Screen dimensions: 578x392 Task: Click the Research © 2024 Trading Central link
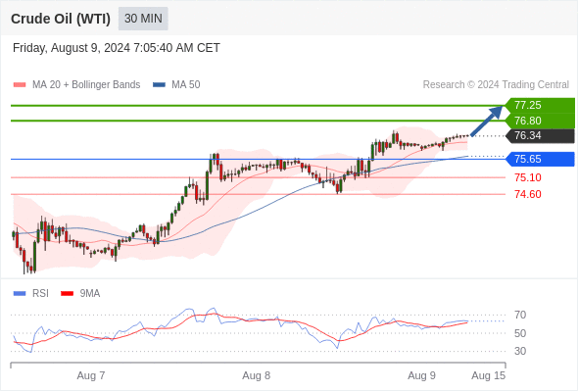(x=496, y=85)
